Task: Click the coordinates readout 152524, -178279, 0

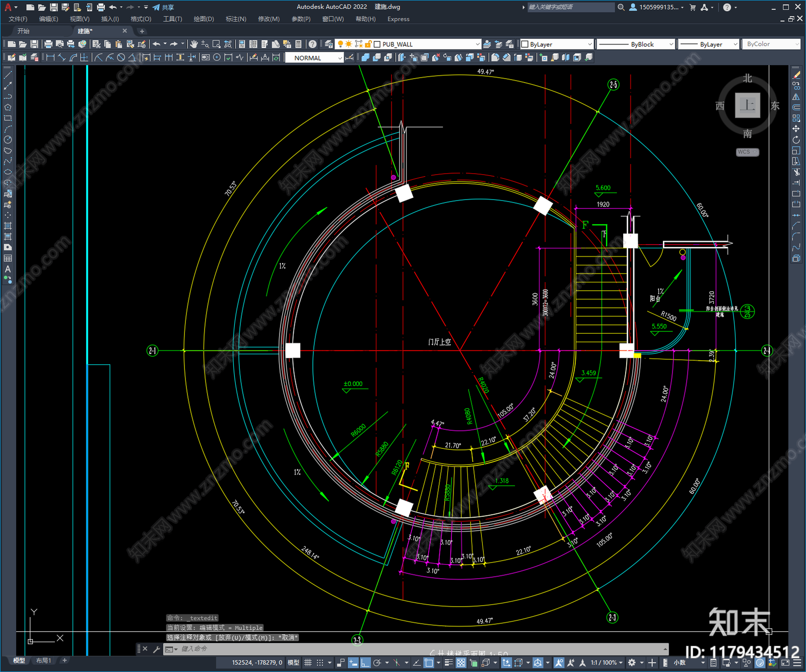Action: pos(257,663)
